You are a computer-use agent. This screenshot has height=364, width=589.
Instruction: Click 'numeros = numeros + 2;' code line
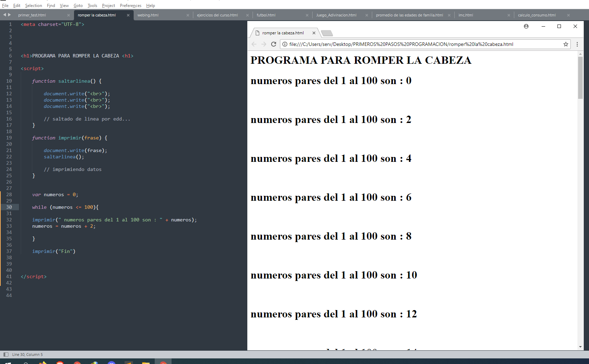tap(64, 226)
